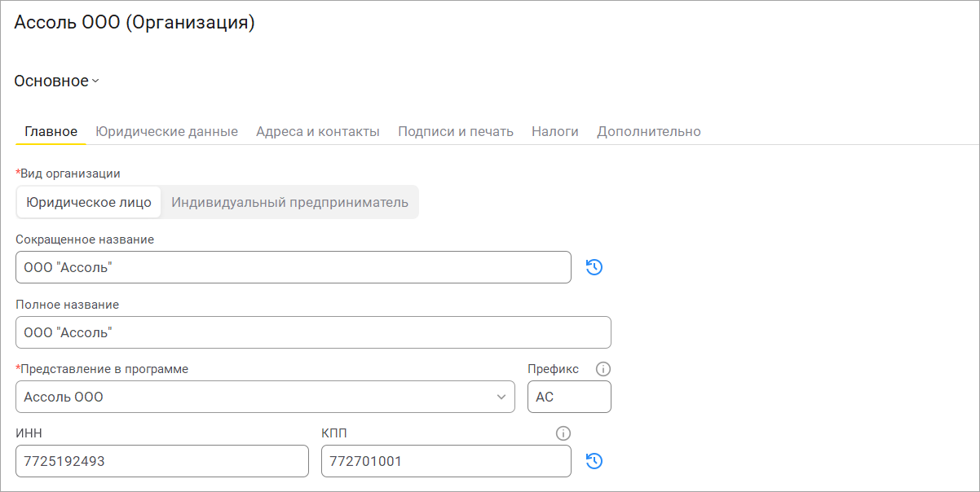The height and width of the screenshot is (492, 980).
Task: Open the Подписи и печать tab
Action: point(456,131)
